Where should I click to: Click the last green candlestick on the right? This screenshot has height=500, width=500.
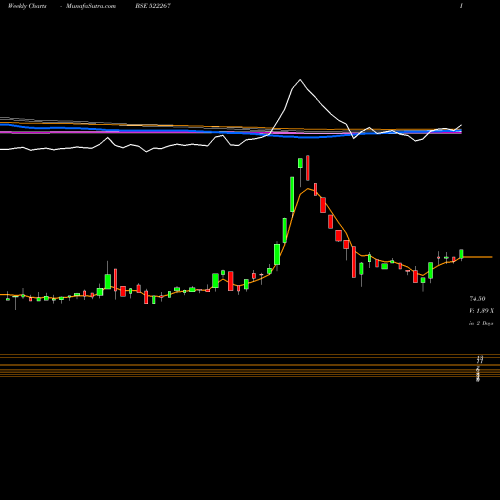461,254
